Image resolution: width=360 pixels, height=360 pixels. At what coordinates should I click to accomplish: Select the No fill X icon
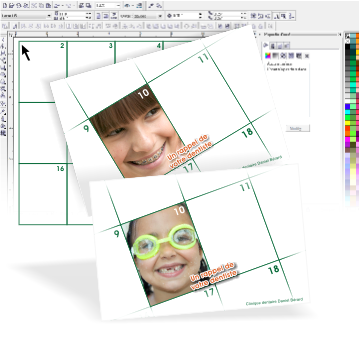click(307, 55)
